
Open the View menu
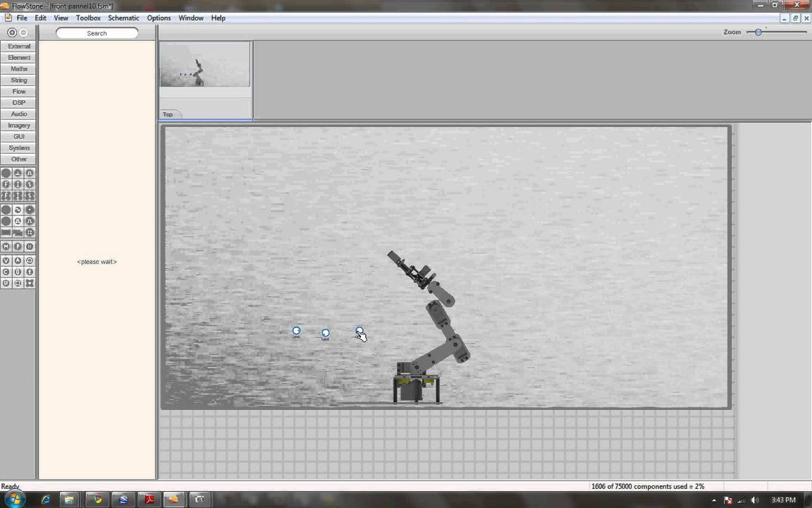61,18
